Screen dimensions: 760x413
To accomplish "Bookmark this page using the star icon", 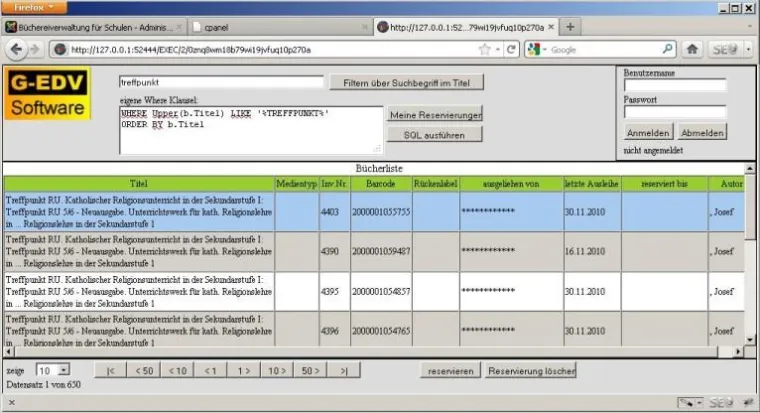I will (x=485, y=49).
